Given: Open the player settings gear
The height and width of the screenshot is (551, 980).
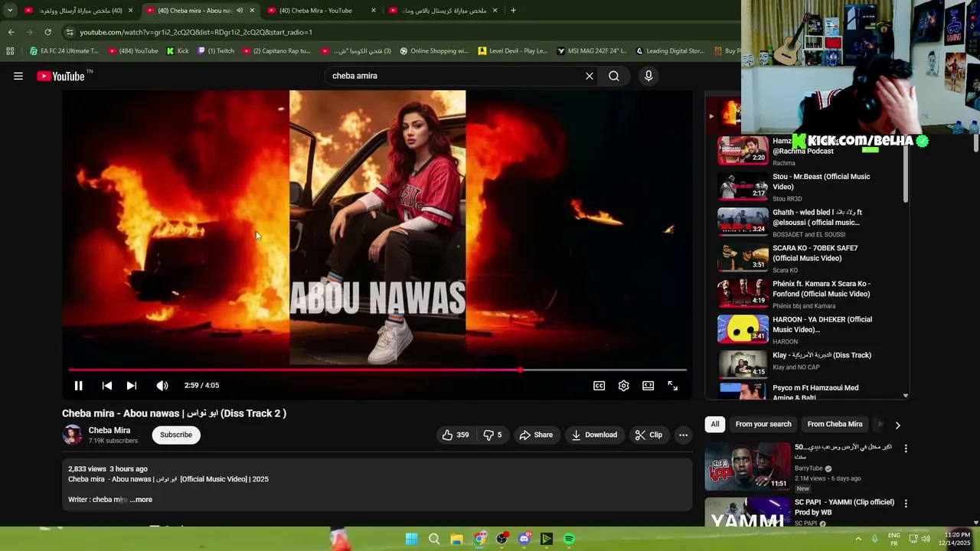Looking at the screenshot, I should [624, 386].
